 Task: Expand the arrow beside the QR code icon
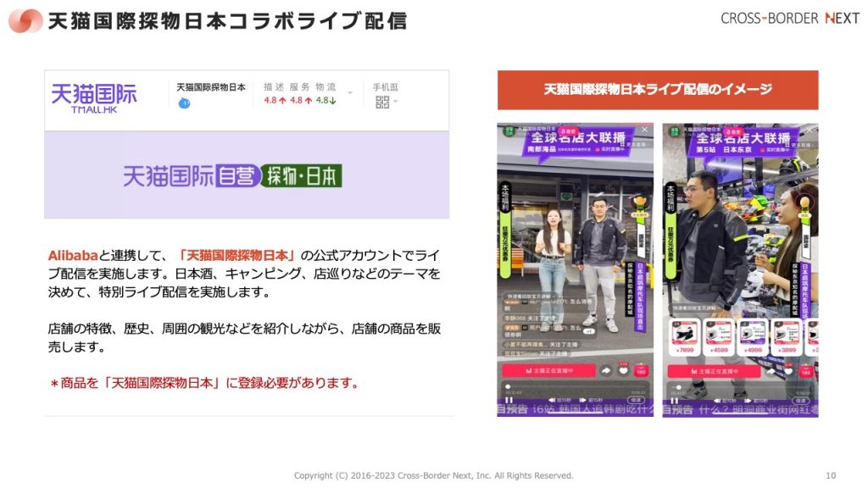coord(395,102)
